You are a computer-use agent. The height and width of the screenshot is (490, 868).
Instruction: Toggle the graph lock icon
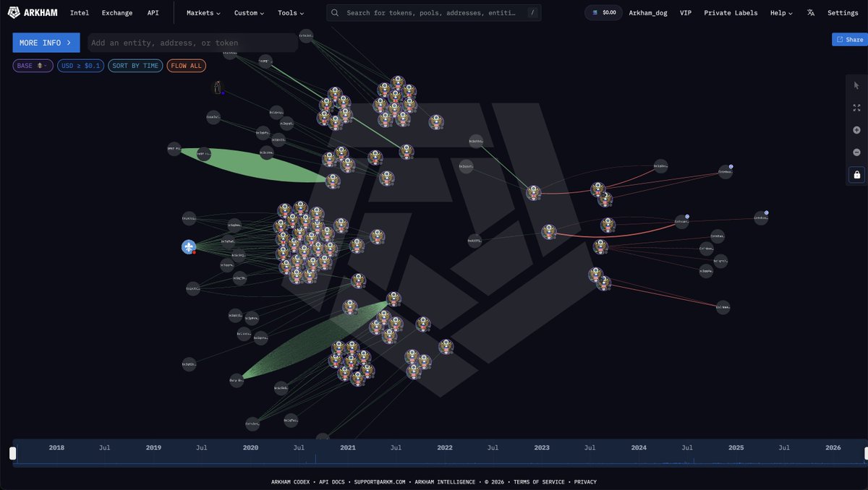(x=856, y=175)
